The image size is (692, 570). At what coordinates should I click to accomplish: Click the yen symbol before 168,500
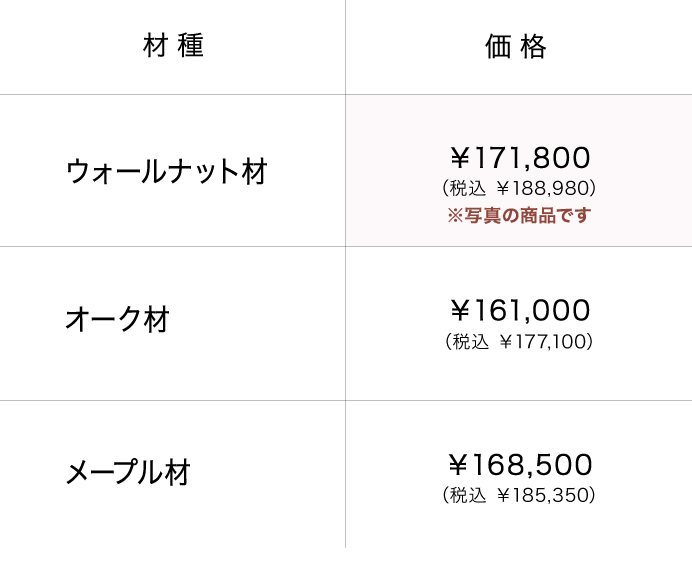click(x=459, y=465)
